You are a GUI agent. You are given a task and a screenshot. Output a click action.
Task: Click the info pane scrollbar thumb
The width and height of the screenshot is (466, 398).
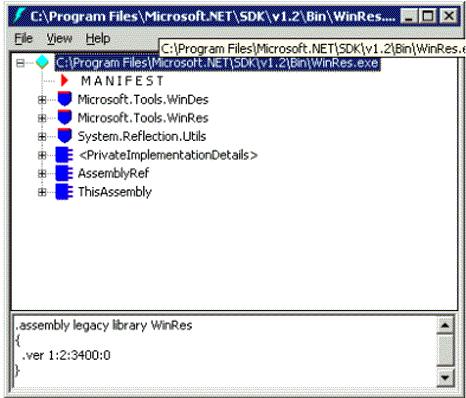click(445, 351)
